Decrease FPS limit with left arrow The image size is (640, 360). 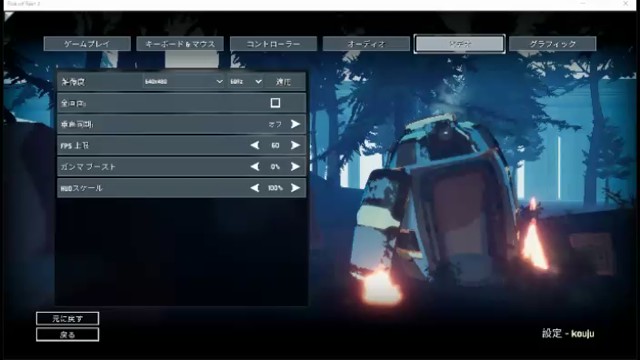255,145
